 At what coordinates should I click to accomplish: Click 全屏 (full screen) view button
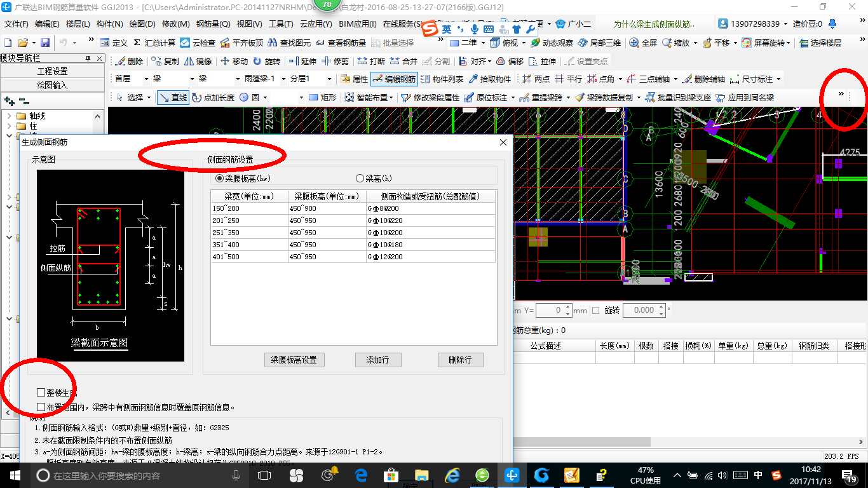pos(643,43)
